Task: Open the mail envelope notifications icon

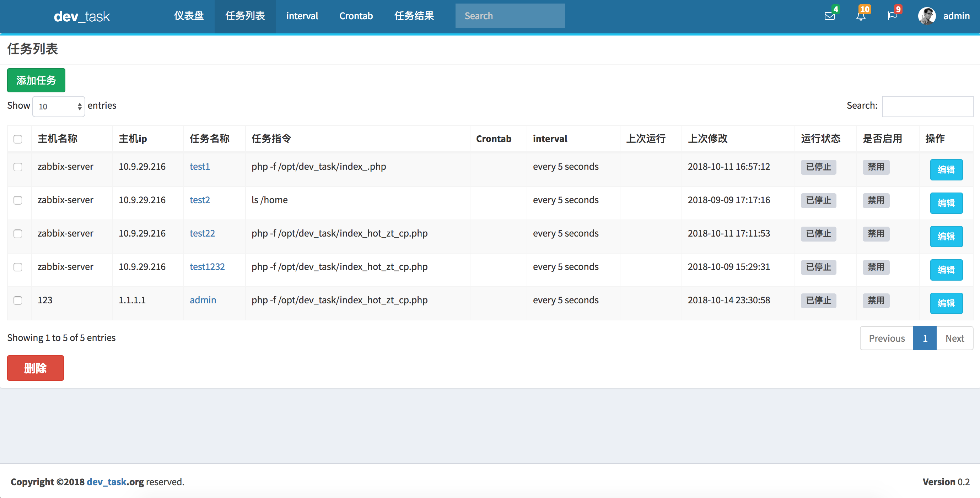Action: [x=829, y=16]
